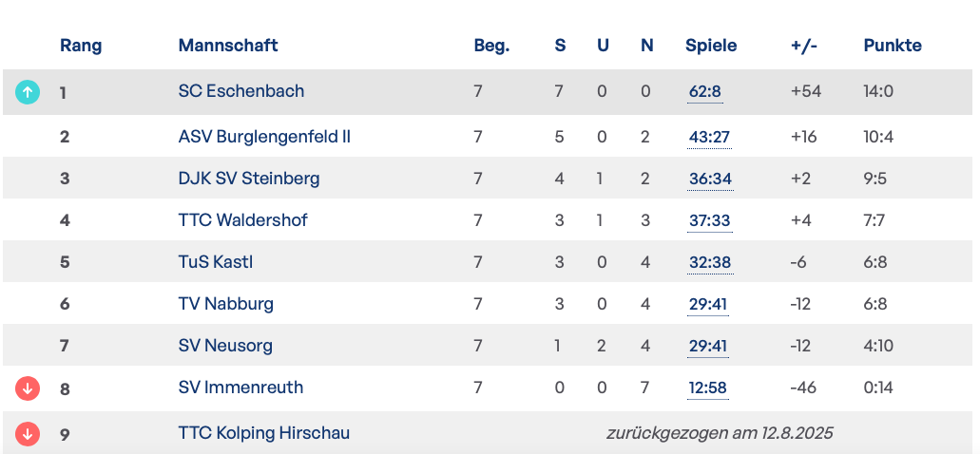980x454 pixels.
Task: Open the 37:33 games score link
Action: 709,221
